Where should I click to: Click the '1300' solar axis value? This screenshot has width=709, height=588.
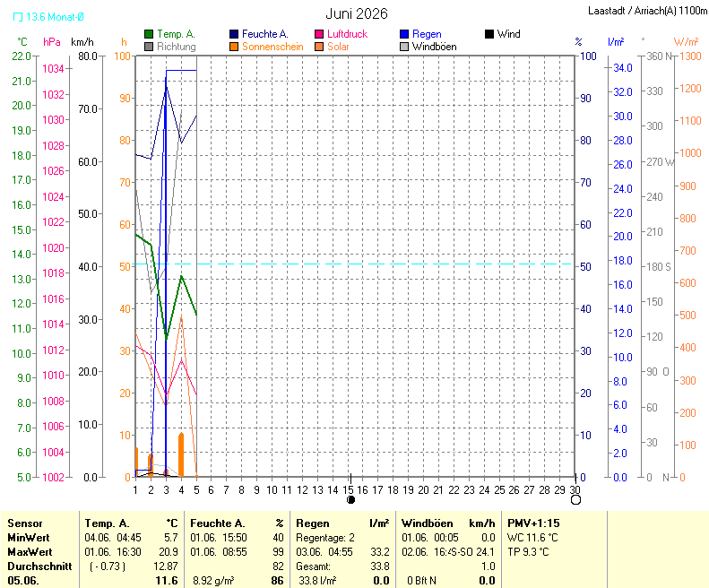point(690,56)
